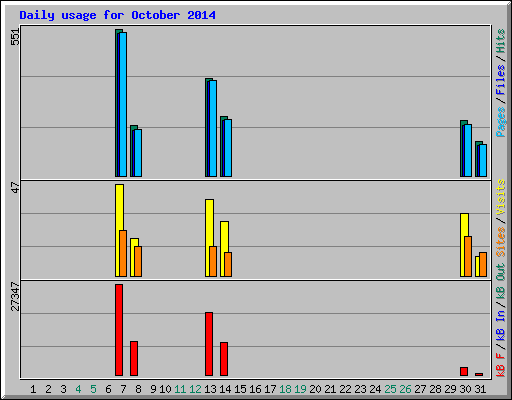Image resolution: width=512 pixels, height=400 pixels.
Task: Select the cyan Pages bar for day 8
Action: pos(138,153)
